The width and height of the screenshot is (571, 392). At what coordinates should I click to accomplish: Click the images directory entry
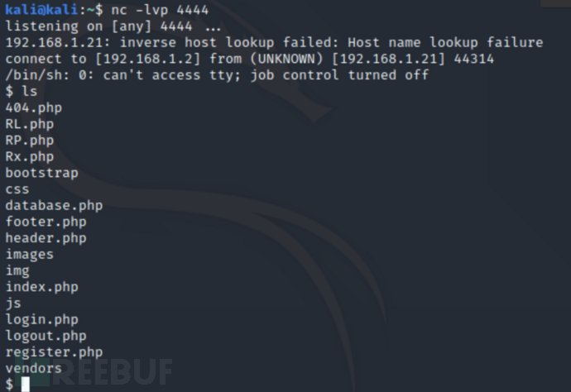click(x=30, y=255)
